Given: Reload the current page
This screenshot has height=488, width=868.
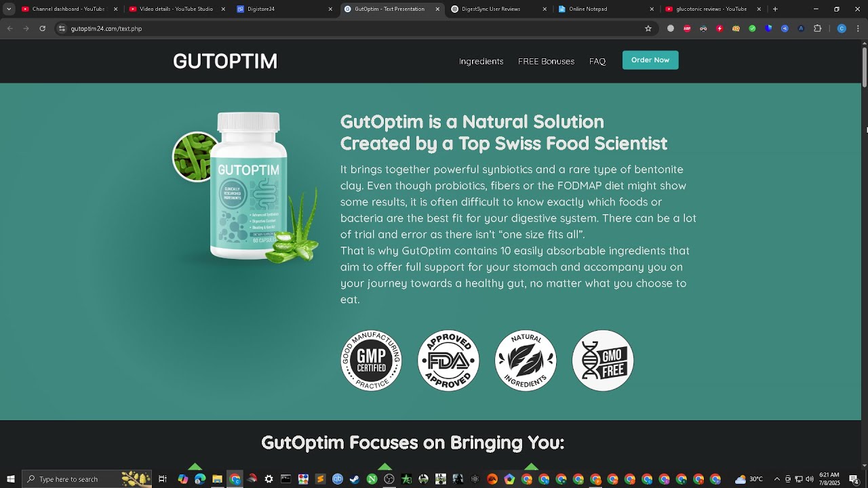Looking at the screenshot, I should [42, 28].
